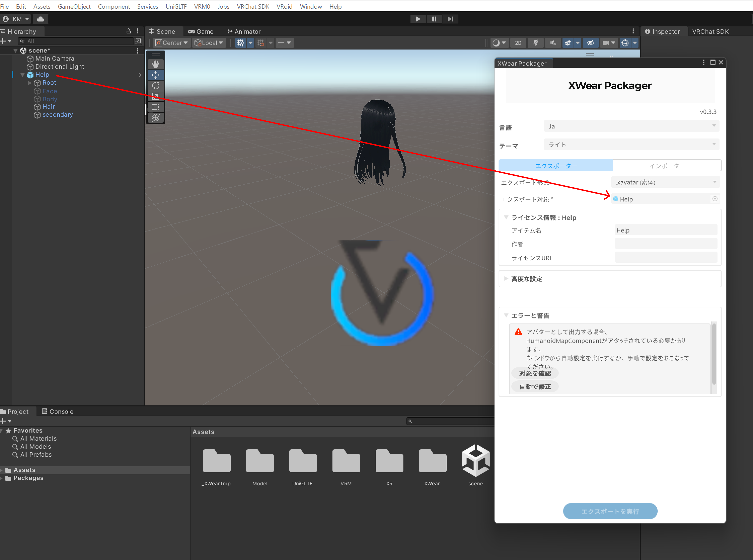Open the Gizmos dropdown arrow
This screenshot has width=753, height=560.
tap(635, 43)
